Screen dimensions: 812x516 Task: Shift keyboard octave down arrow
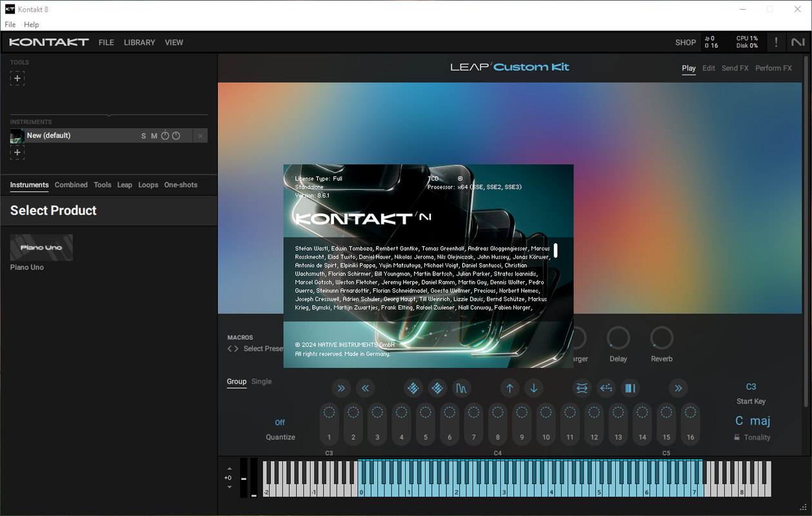point(230,487)
